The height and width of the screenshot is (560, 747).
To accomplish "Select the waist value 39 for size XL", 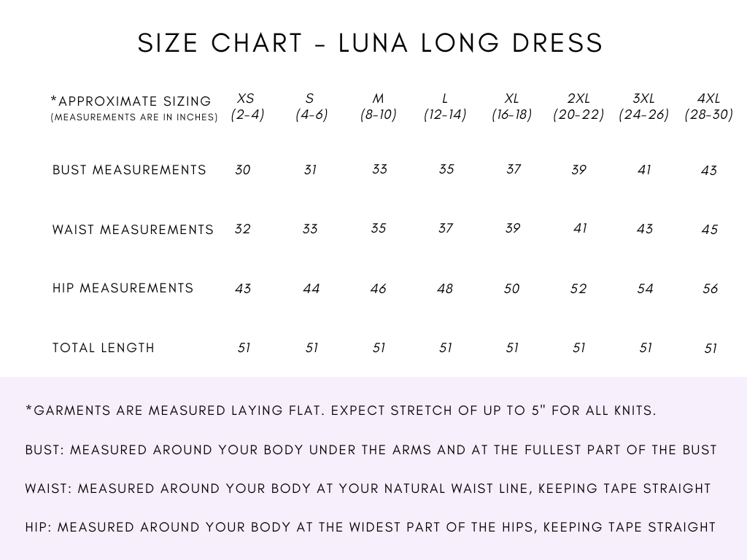I will tap(513, 228).
